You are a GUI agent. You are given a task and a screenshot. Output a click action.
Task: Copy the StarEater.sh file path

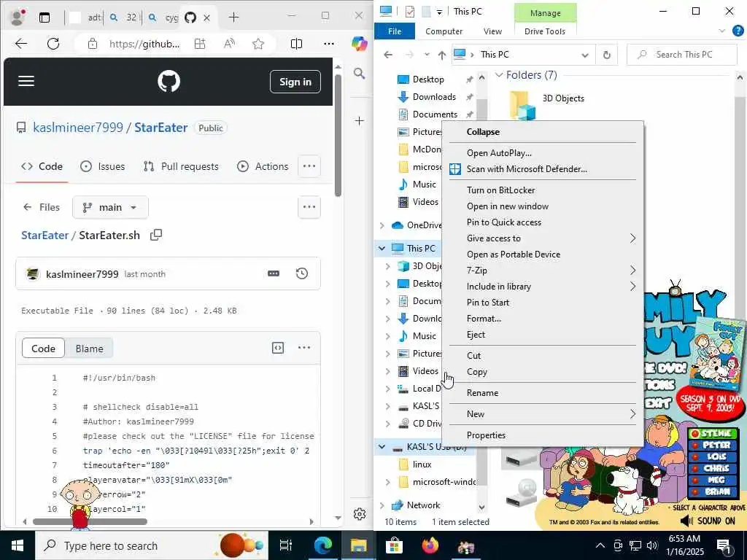tap(156, 235)
